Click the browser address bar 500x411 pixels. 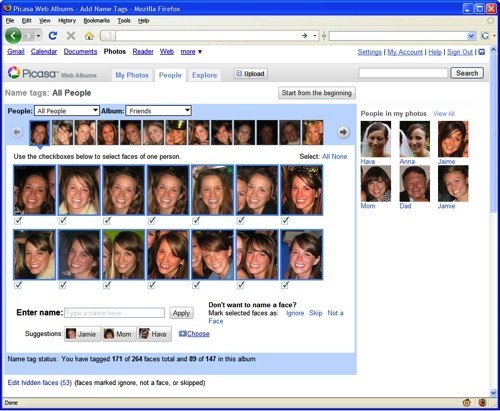(x=207, y=36)
